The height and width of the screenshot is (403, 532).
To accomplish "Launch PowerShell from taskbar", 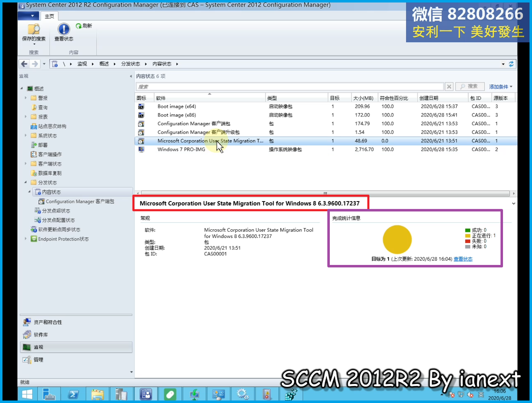I will (73, 394).
